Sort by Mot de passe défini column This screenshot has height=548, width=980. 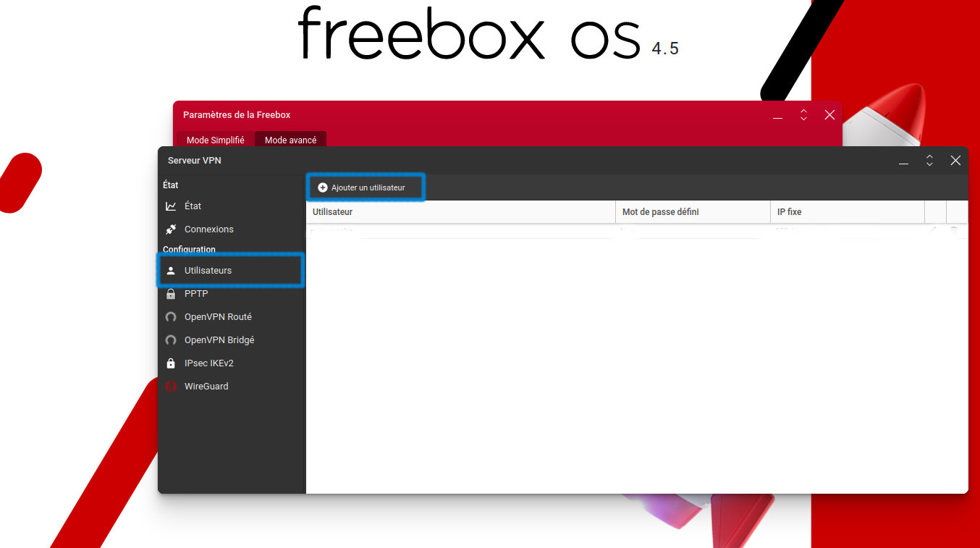pyautogui.click(x=693, y=212)
